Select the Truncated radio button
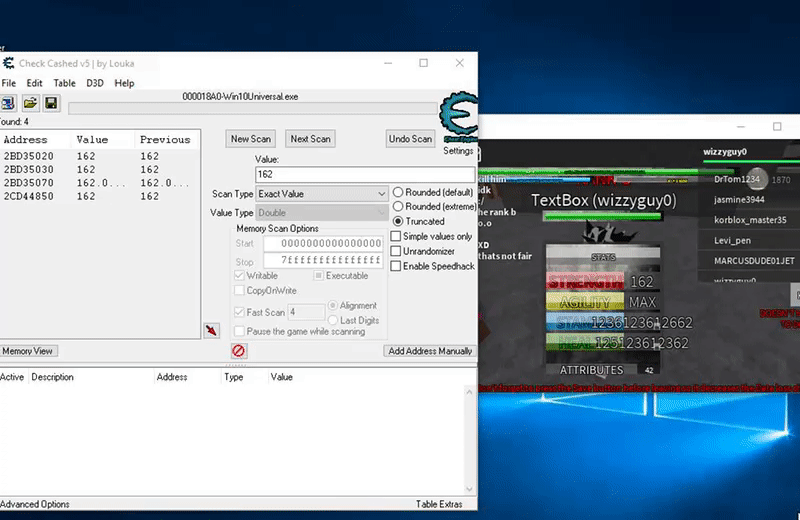 point(398,221)
